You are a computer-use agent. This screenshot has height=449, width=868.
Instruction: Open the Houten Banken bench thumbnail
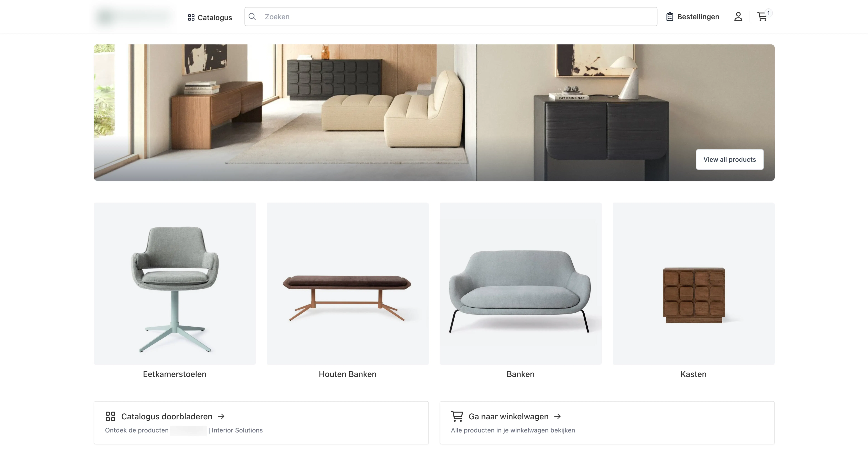[x=347, y=284]
